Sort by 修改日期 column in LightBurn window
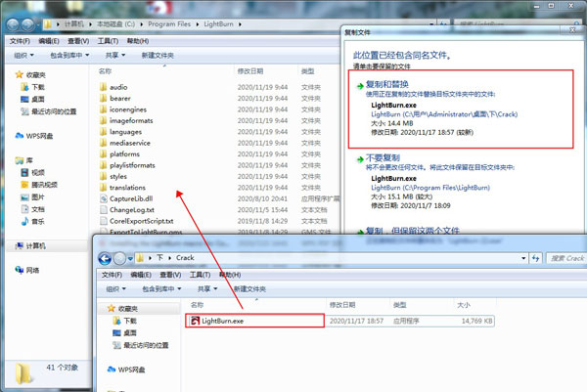587x392 pixels. click(x=250, y=71)
